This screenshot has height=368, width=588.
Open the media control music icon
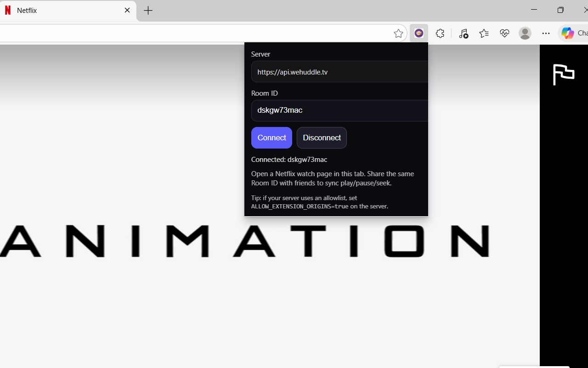(463, 33)
